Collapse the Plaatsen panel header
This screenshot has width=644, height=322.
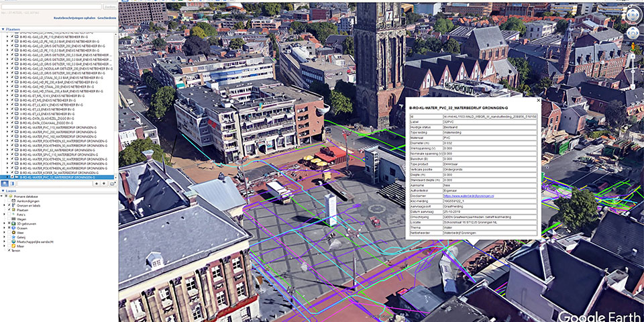3,29
